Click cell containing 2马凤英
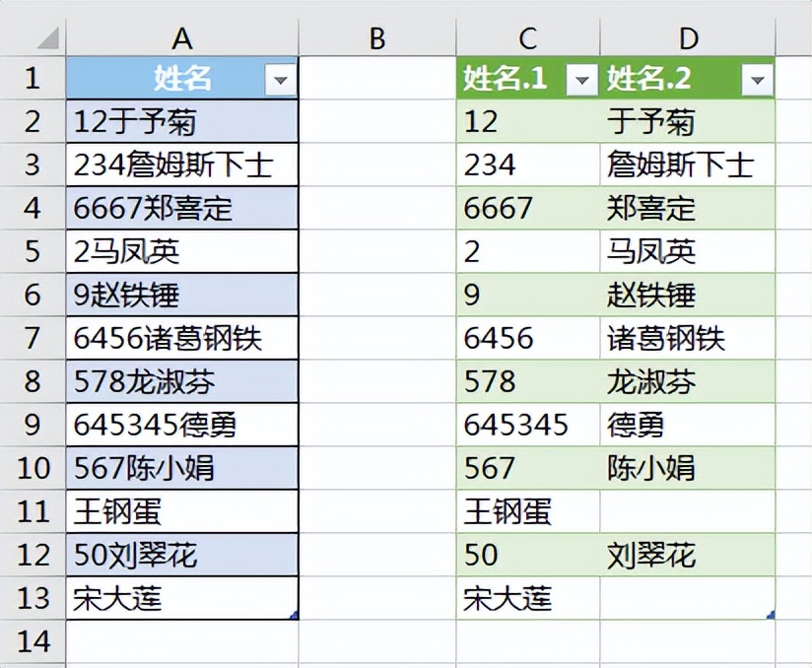The height and width of the screenshot is (668, 812). 182,251
